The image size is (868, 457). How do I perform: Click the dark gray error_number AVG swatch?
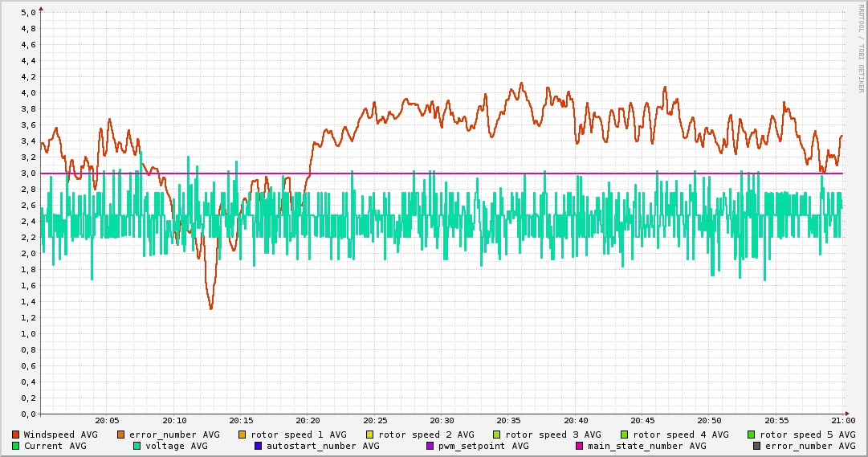pos(756,446)
